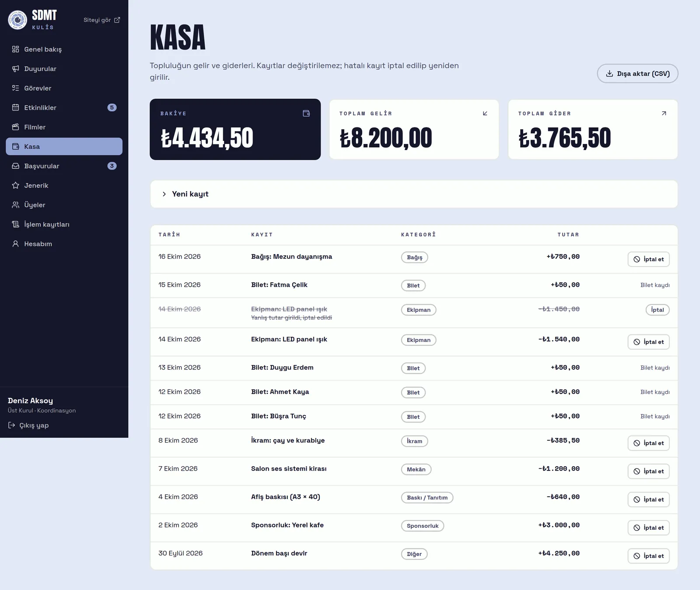Click the wallet icon on Bakiye card
This screenshot has width=700, height=590.
306,113
